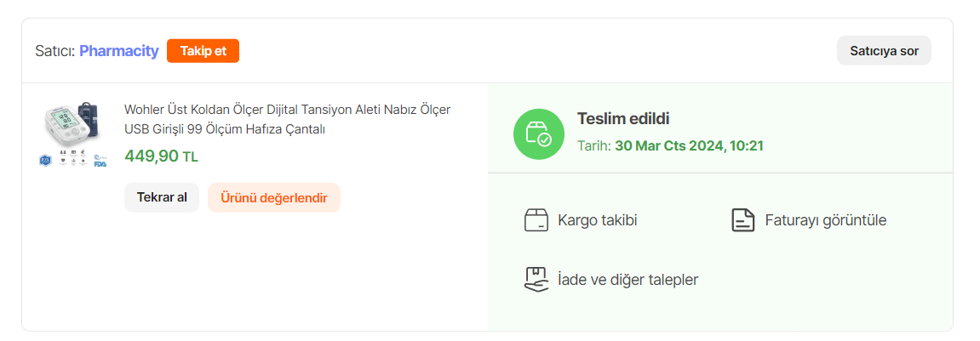Click the green delivered package circle icon
980x341 pixels.
click(x=539, y=134)
